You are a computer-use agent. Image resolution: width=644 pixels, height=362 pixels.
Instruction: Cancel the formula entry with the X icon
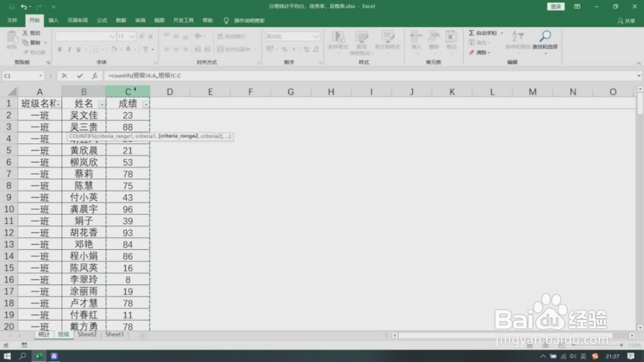(x=64, y=76)
